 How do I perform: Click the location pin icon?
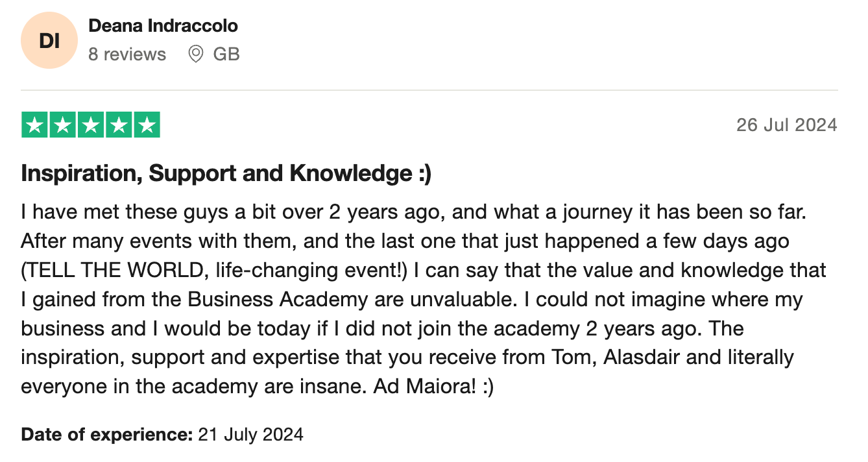(x=195, y=54)
